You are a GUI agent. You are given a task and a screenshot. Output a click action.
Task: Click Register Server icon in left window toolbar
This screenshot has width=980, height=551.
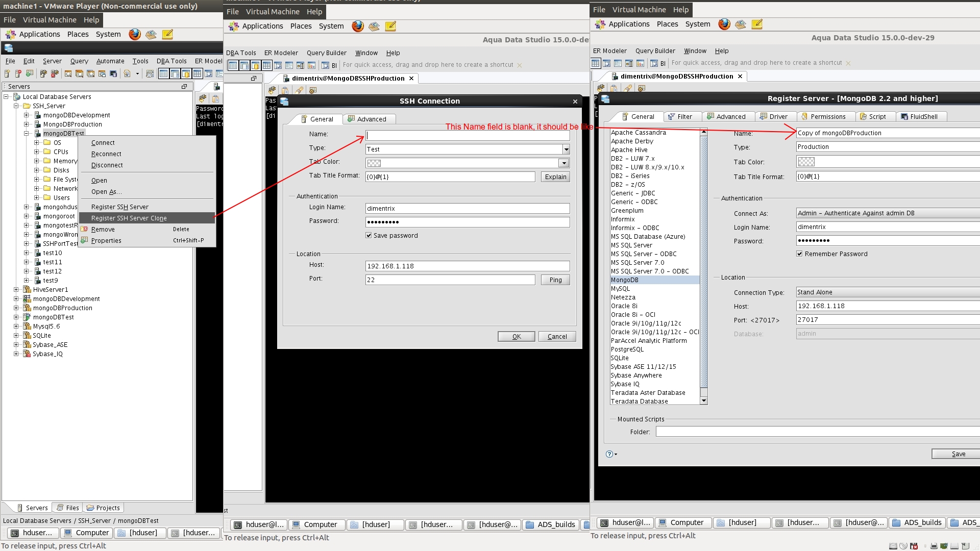click(x=7, y=74)
